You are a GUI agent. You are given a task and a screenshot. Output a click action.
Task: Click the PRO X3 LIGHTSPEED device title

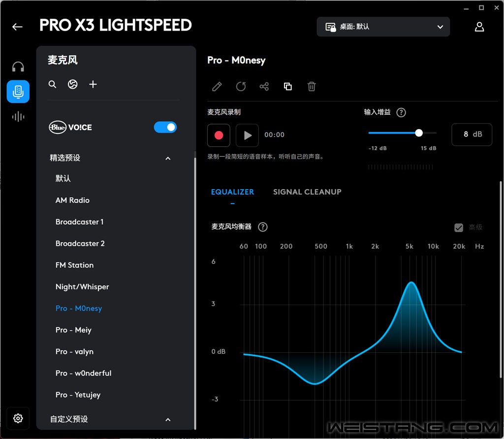click(115, 26)
